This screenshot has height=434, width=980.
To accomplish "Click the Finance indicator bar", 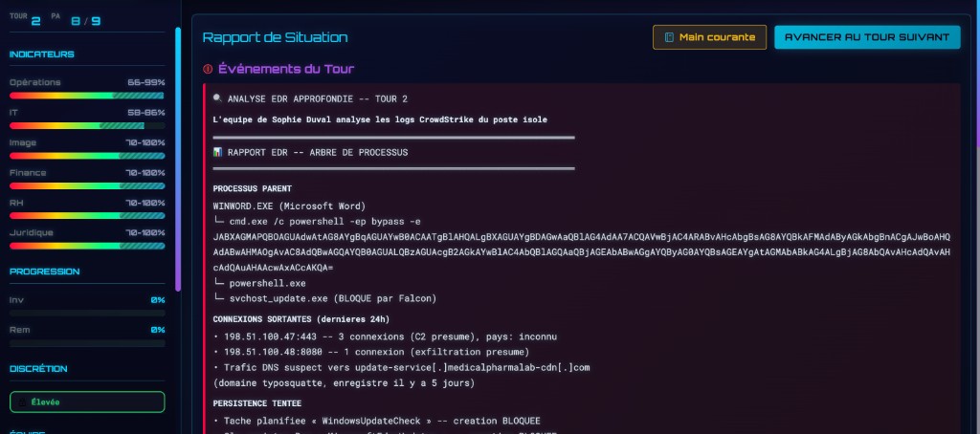I will pyautogui.click(x=87, y=185).
